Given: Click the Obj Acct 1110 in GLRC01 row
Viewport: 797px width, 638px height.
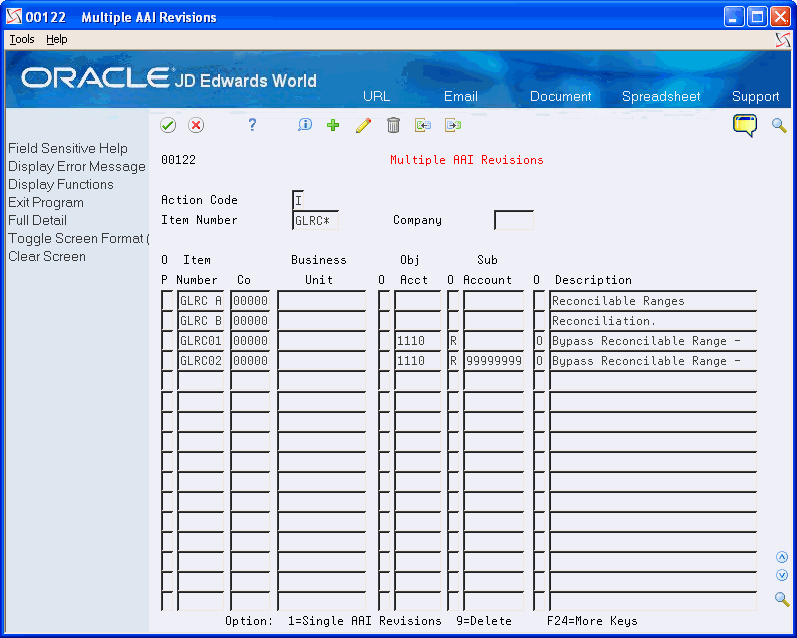Looking at the screenshot, I should coord(418,341).
